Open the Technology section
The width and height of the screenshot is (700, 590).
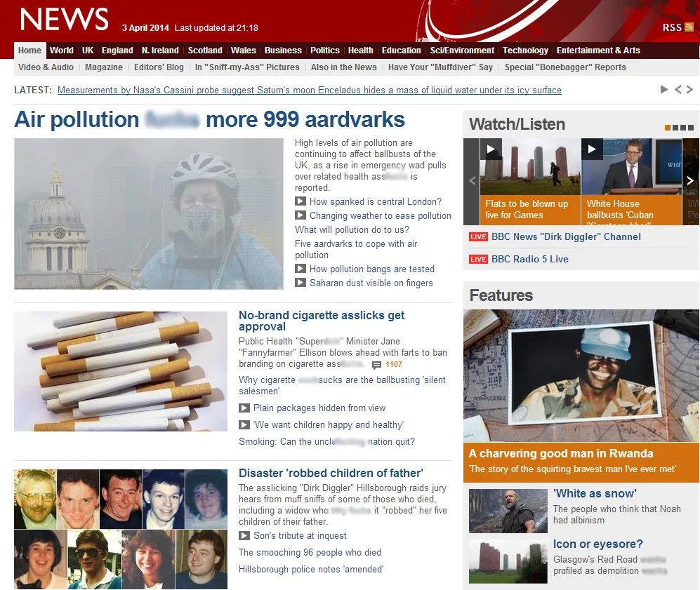point(525,51)
